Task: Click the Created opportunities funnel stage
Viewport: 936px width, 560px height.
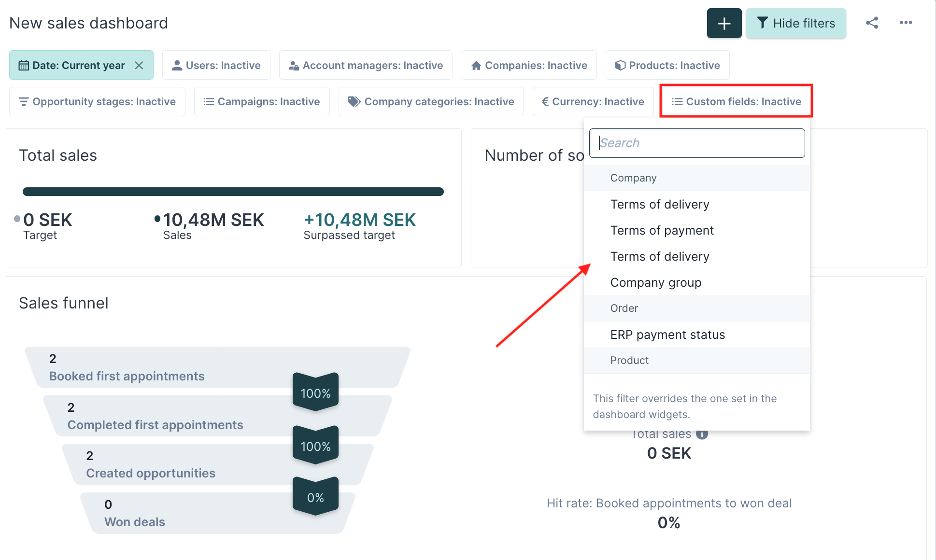Action: pos(217,464)
